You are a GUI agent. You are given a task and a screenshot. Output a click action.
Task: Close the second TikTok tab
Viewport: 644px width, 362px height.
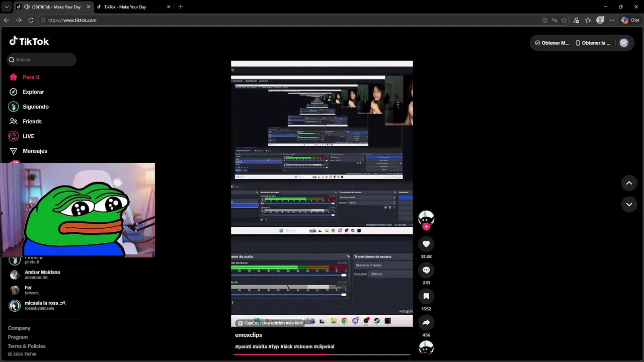click(169, 7)
